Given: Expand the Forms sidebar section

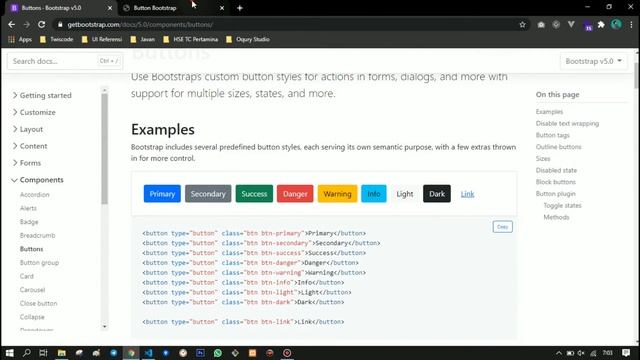Looking at the screenshot, I should [x=27, y=163].
